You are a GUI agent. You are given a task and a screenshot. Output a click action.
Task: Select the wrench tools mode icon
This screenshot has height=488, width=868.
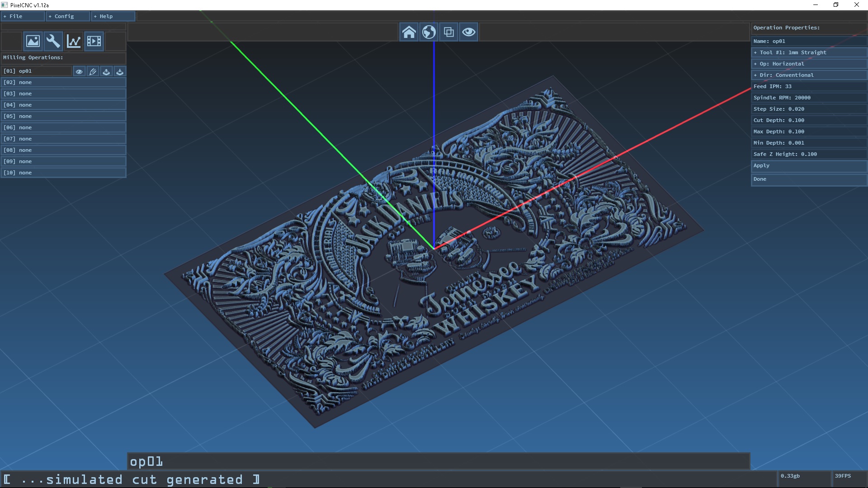click(53, 41)
